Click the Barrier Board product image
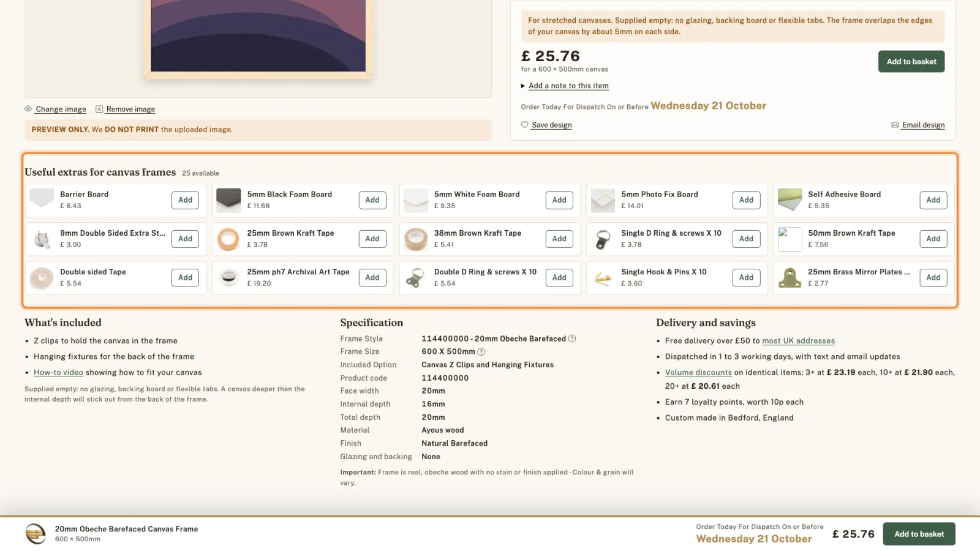The width and height of the screenshot is (980, 551). (42, 200)
